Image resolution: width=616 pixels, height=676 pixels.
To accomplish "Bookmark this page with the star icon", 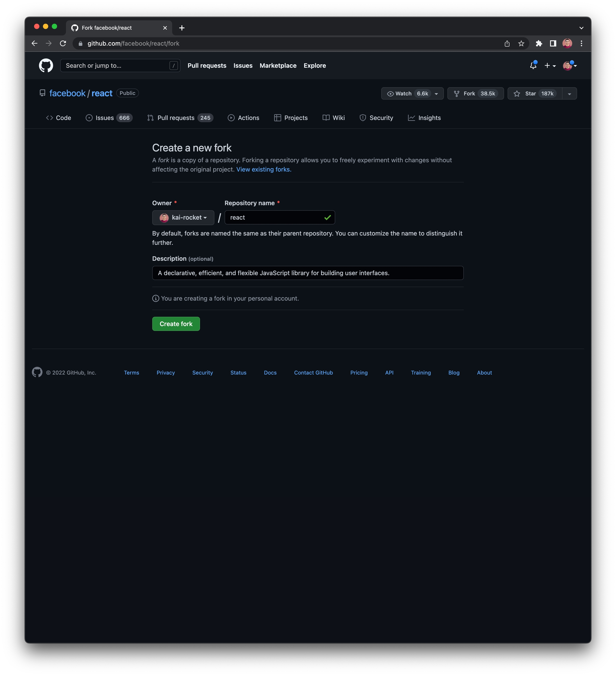I will (x=521, y=44).
